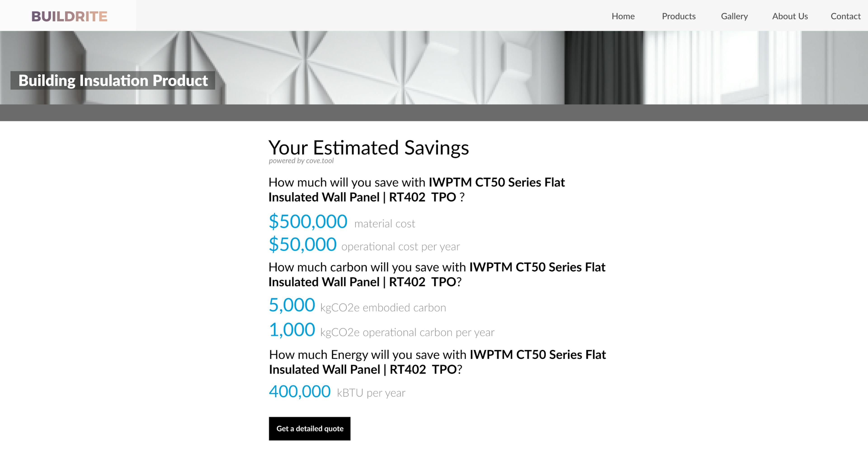Screen dimensions: 868x467
Task: Click the Energy savings question text
Action: (437, 362)
